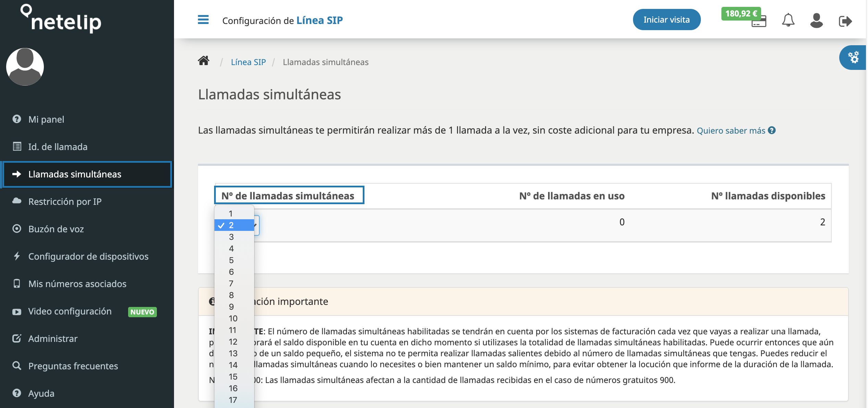Choose option 12 in dropdown list
This screenshot has height=408, width=868.
point(234,342)
